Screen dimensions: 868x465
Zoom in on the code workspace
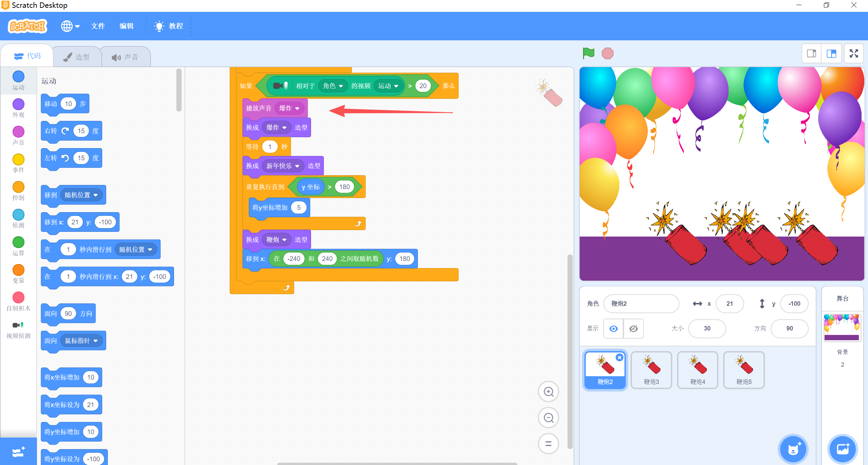pyautogui.click(x=548, y=392)
